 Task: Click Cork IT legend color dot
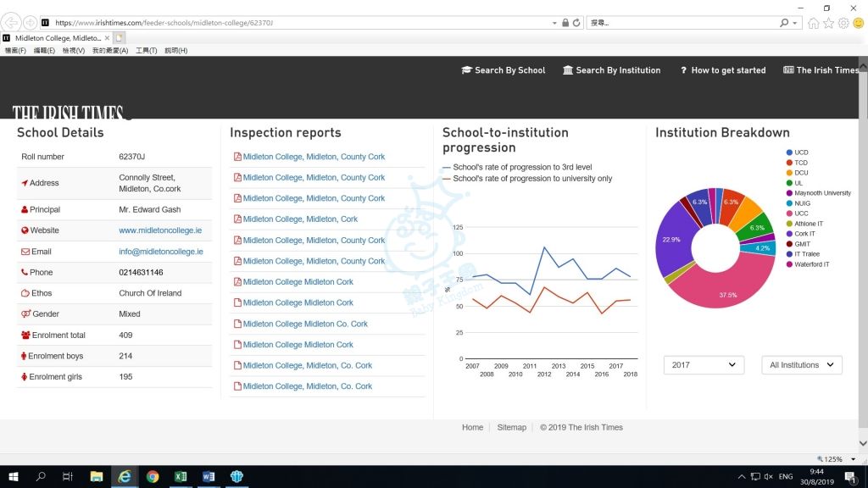pyautogui.click(x=789, y=234)
